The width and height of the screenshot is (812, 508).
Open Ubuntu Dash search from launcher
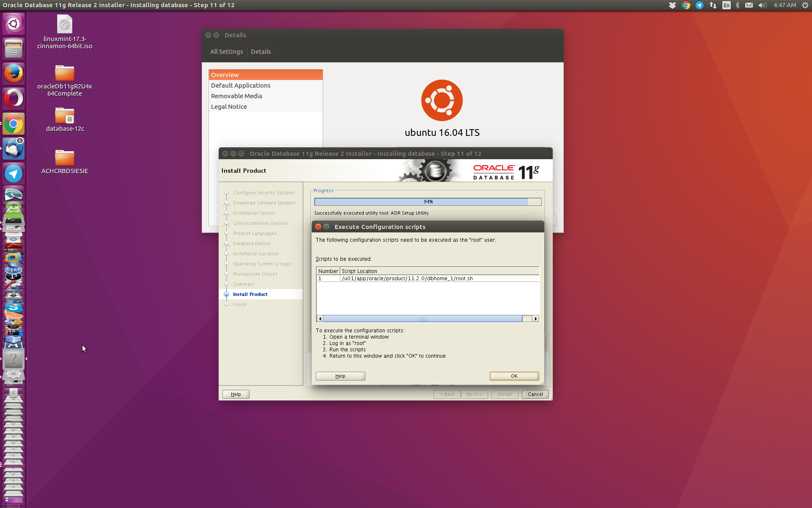(14, 24)
